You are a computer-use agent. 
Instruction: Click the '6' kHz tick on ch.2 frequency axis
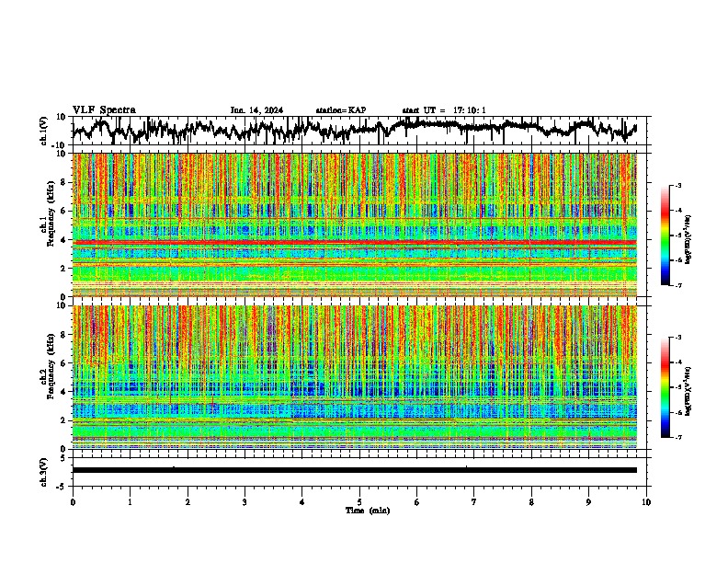pyautogui.click(x=63, y=363)
